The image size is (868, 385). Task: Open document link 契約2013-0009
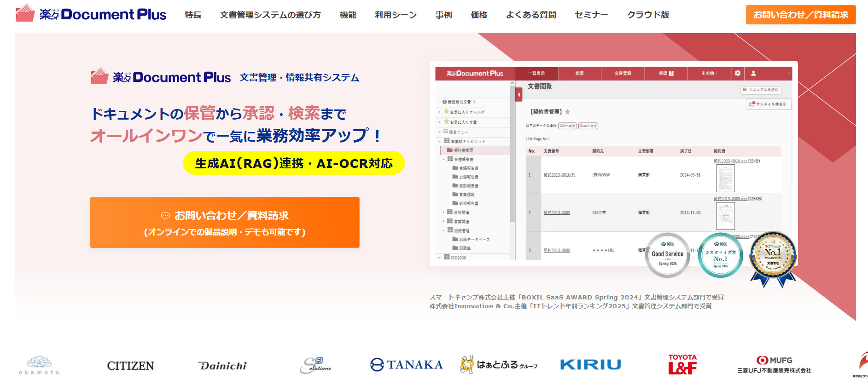point(557,213)
